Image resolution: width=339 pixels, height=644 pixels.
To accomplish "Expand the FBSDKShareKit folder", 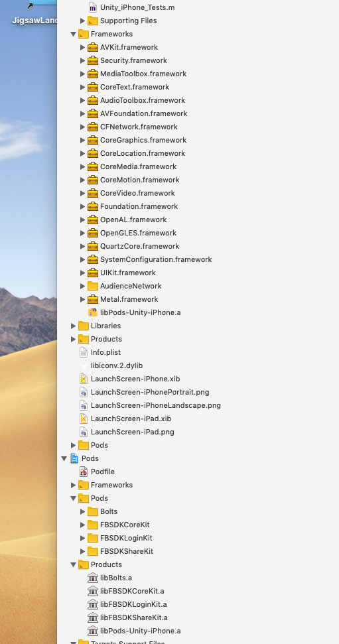I will pyautogui.click(x=82, y=551).
